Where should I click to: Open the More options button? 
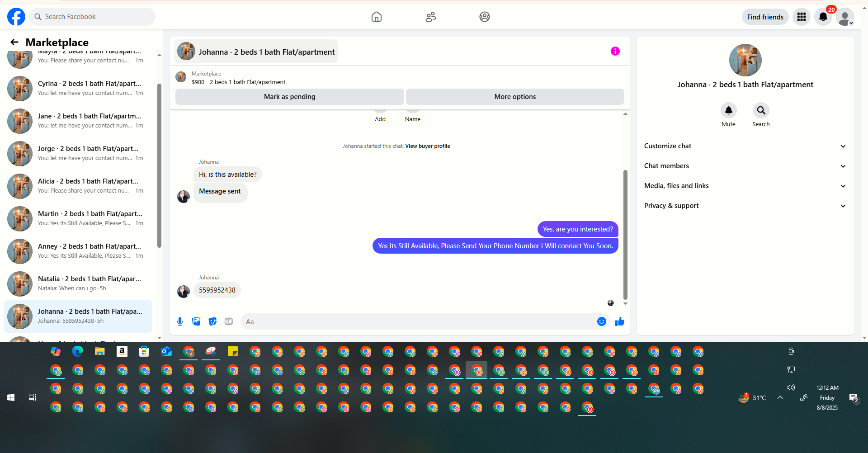pyautogui.click(x=515, y=97)
